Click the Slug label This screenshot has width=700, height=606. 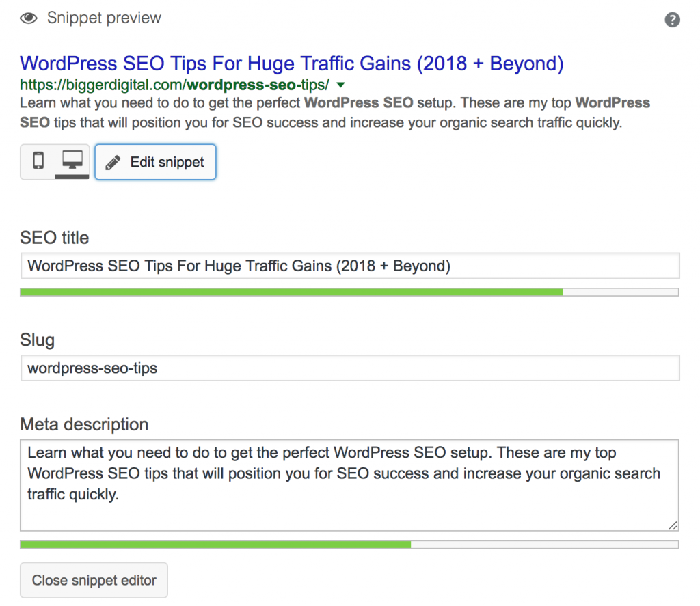point(37,340)
